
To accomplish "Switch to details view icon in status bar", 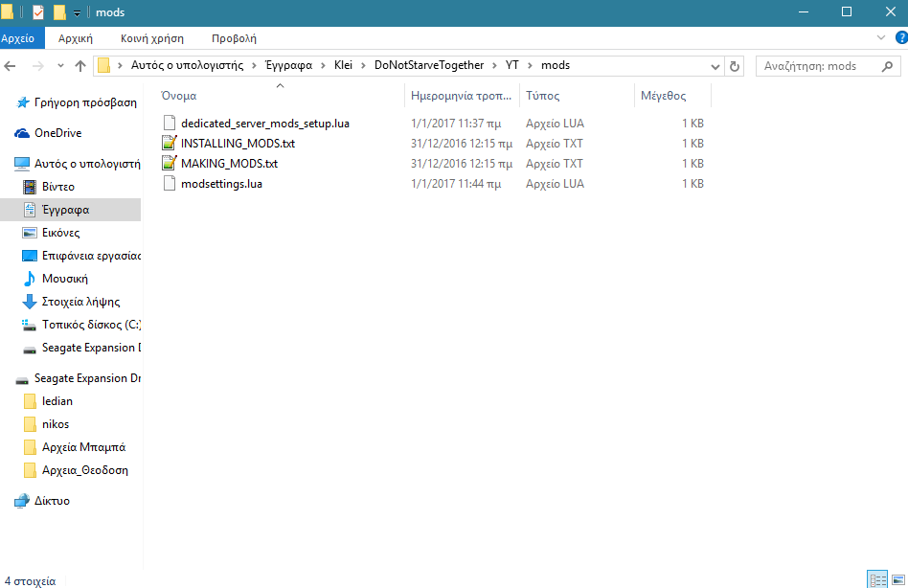I will click(x=876, y=579).
